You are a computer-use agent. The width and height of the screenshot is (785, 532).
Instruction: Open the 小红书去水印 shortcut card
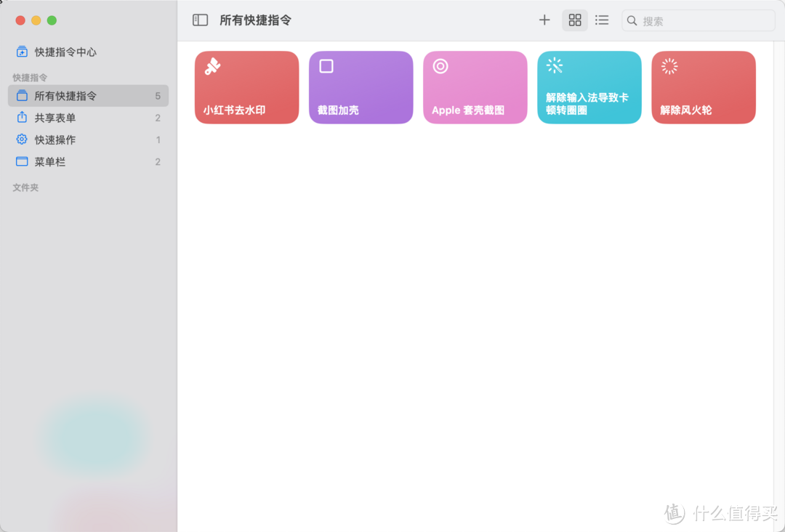coord(247,87)
